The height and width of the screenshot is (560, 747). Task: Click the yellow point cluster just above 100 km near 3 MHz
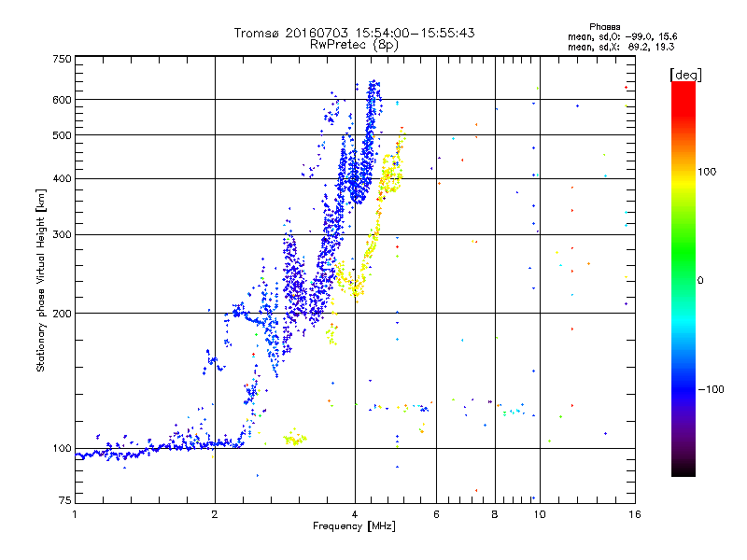(295, 438)
